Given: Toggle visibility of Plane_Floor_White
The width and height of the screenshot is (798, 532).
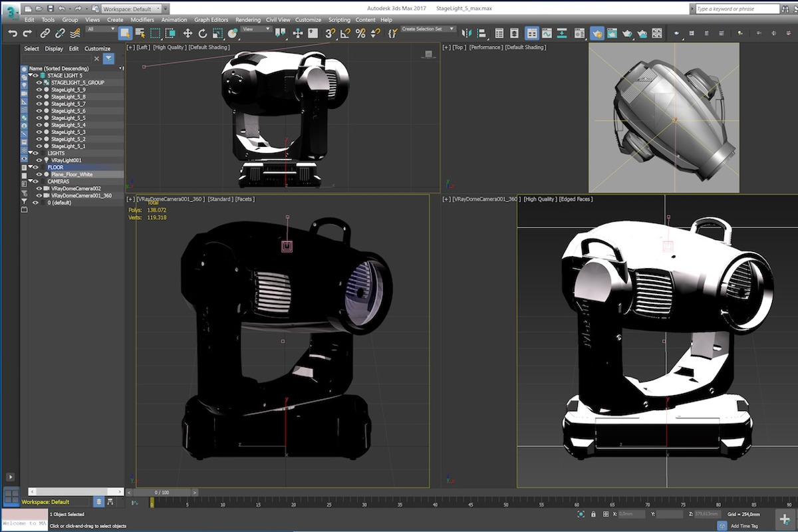Looking at the screenshot, I should point(39,174).
